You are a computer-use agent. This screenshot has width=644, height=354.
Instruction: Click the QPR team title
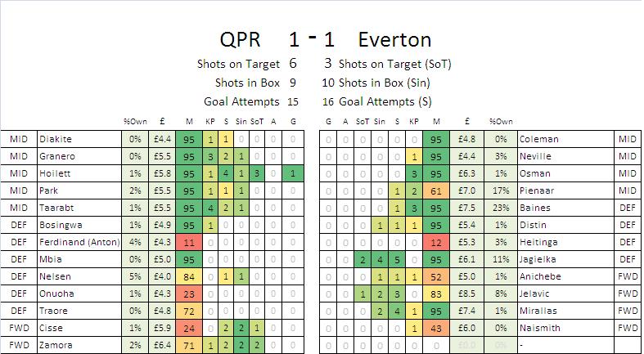pos(242,39)
